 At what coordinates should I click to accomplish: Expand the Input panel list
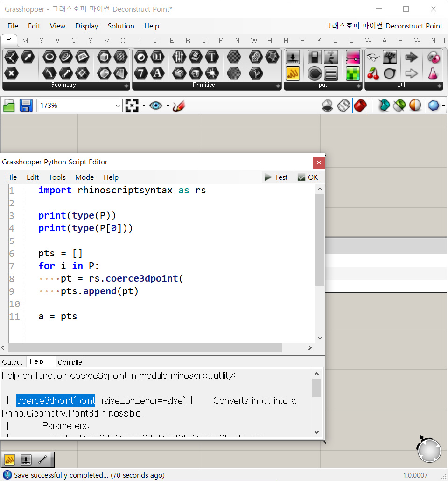pos(359,86)
